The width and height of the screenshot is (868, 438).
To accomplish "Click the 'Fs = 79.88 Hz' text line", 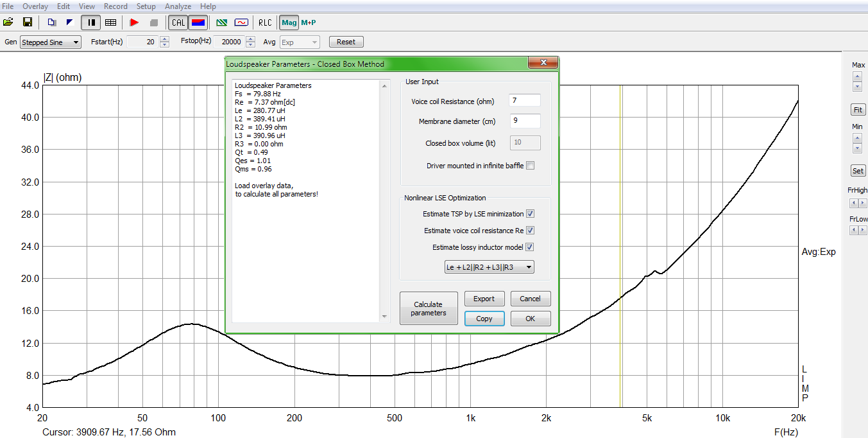I will pyautogui.click(x=258, y=94).
